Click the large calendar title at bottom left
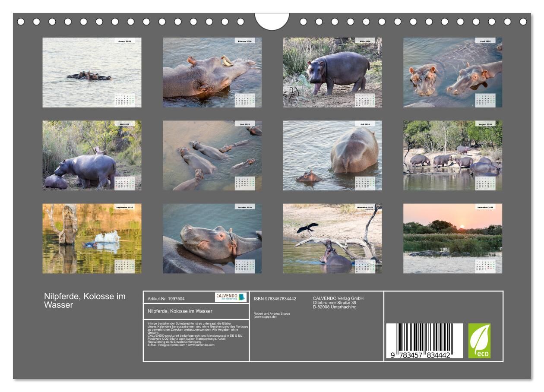Image resolution: width=544 pixels, height=392 pixels. pyautogui.click(x=85, y=300)
